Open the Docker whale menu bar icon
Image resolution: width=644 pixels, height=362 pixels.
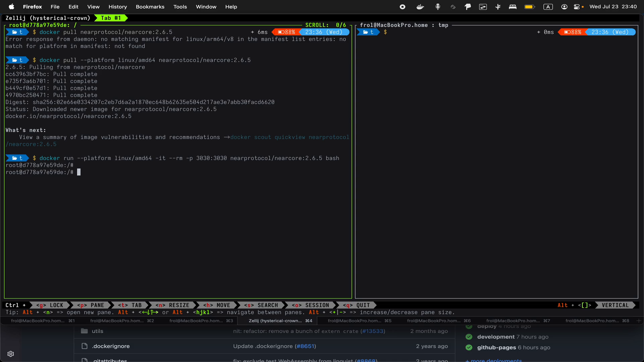(x=420, y=7)
